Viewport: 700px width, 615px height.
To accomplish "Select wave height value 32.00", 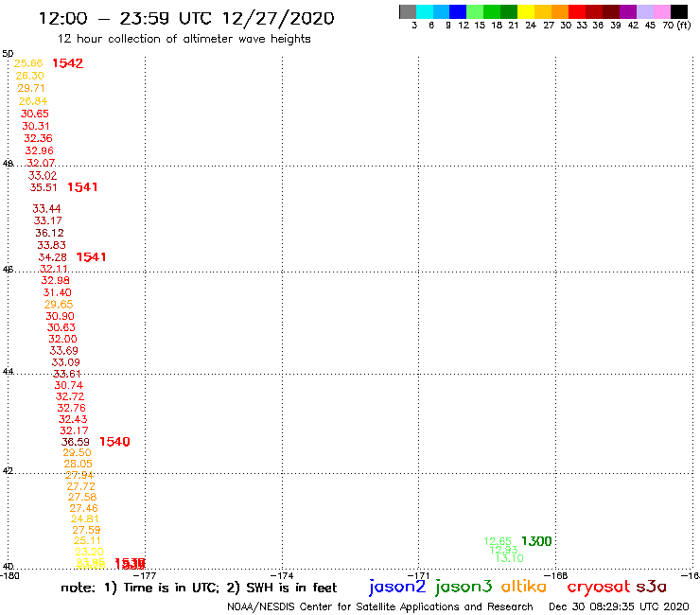I will [63, 340].
